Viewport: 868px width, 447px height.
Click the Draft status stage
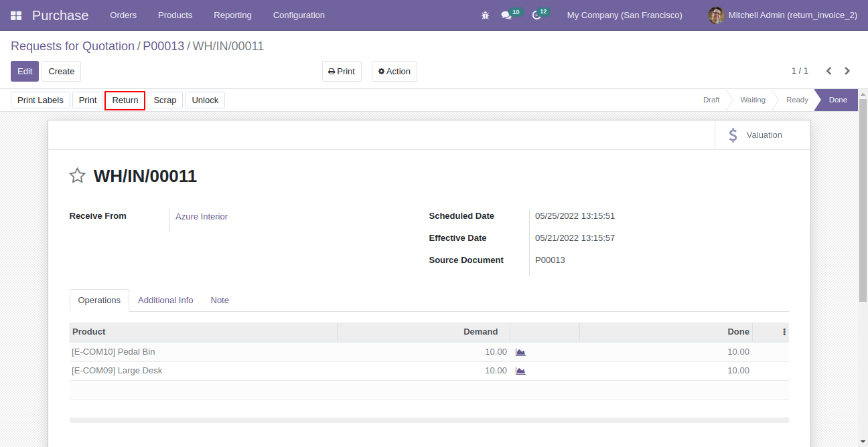711,100
